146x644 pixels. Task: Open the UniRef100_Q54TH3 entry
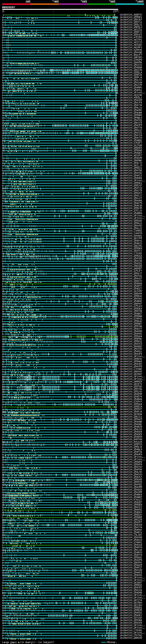(131, 120)
